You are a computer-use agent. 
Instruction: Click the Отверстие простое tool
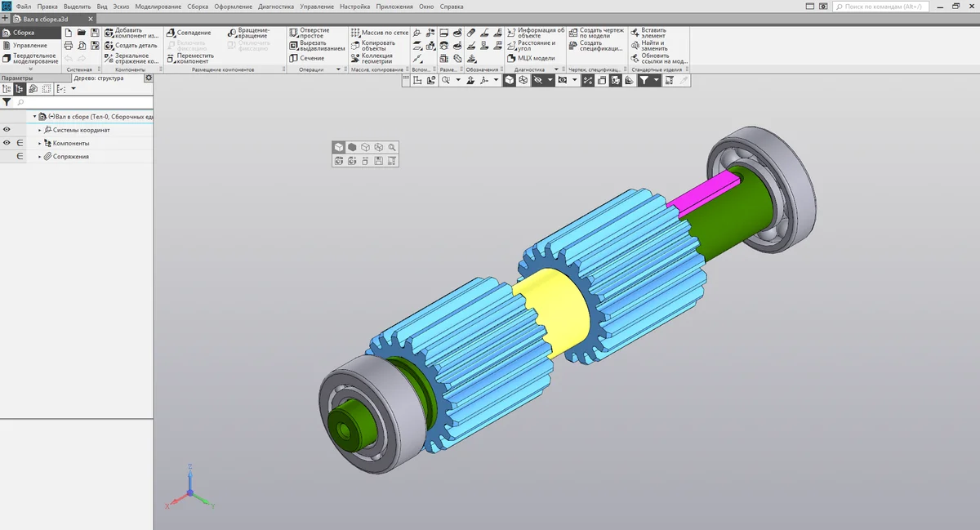pyautogui.click(x=310, y=33)
